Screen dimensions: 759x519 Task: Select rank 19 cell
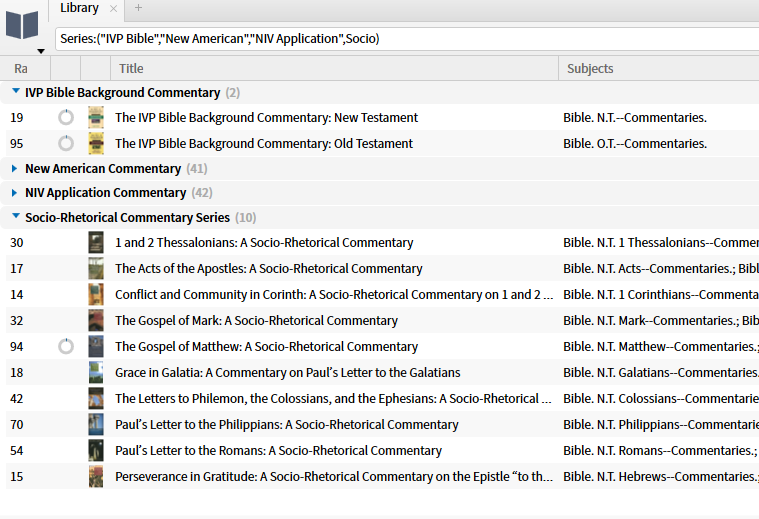click(17, 118)
